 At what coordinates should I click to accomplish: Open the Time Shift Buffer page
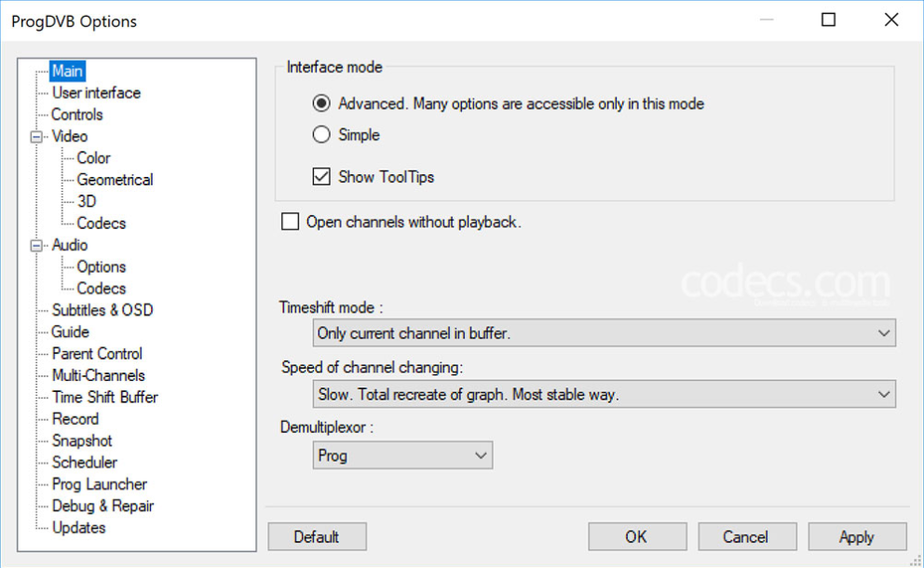point(104,397)
